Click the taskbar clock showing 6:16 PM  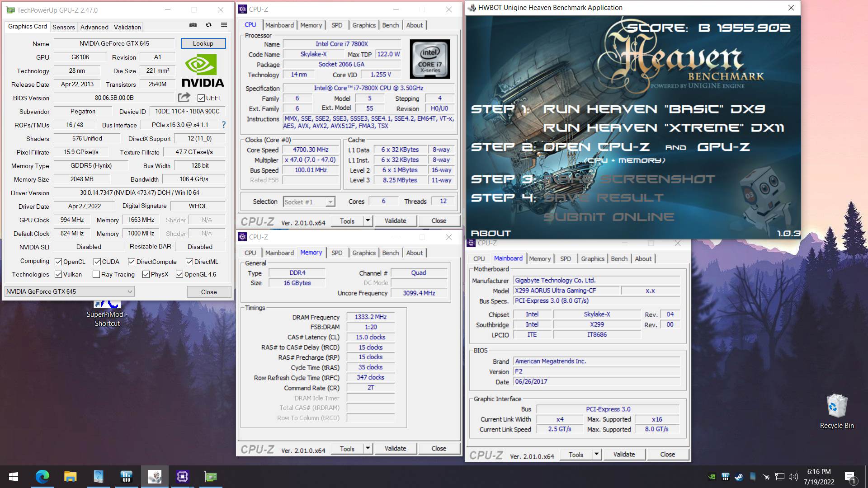pyautogui.click(x=819, y=477)
